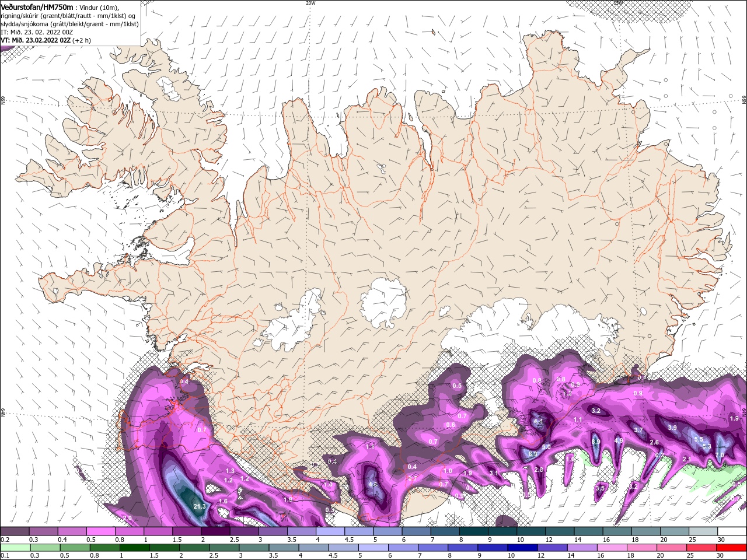
Task: Click the 7.0 precipitation value
Action: 720,455
